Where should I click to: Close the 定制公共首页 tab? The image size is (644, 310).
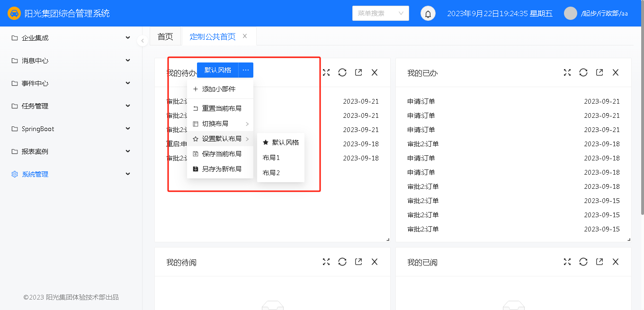[245, 36]
